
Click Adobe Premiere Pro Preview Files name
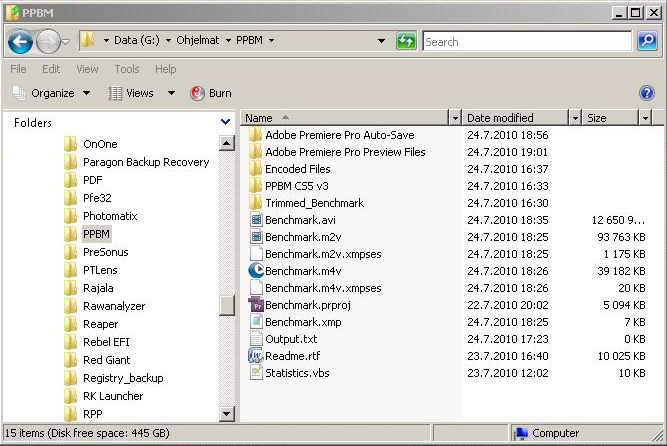[x=345, y=152]
